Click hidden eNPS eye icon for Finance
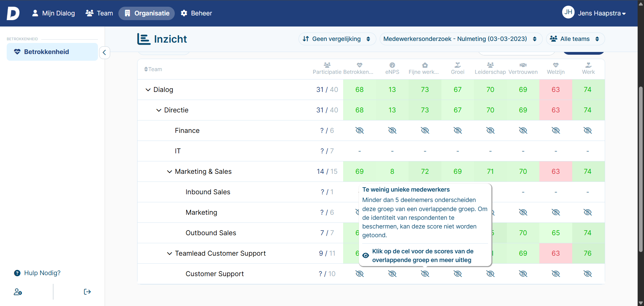This screenshot has width=644, height=306. coord(392,131)
